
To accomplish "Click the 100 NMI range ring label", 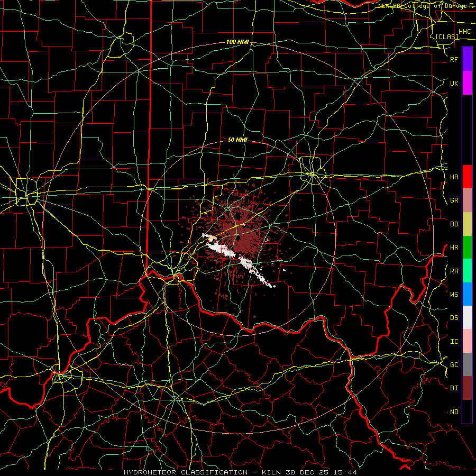I will (x=237, y=42).
